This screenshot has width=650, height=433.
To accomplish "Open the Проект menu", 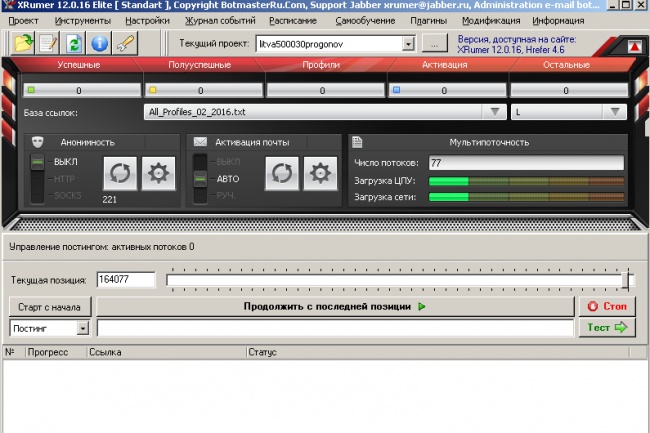I will click(x=23, y=21).
